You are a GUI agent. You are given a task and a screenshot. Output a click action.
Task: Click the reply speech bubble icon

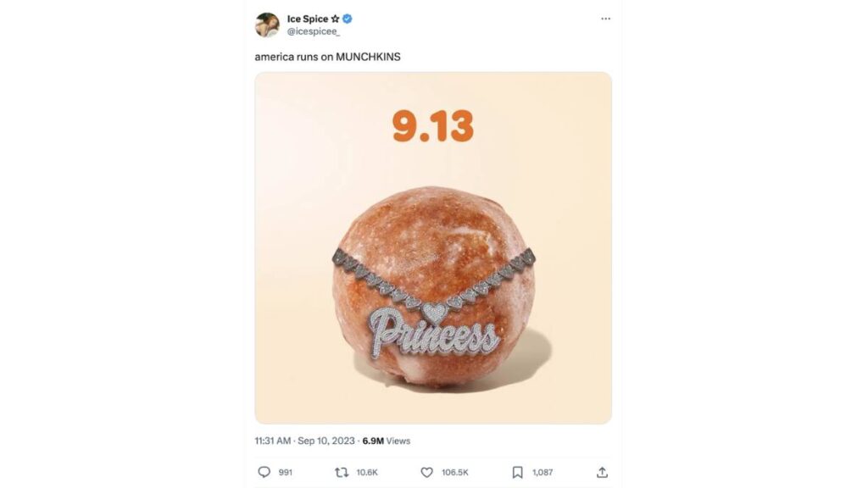[264, 472]
